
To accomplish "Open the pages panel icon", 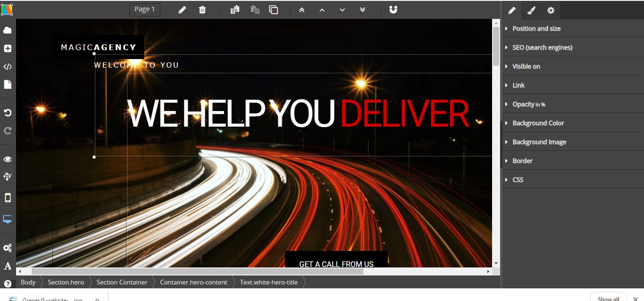I will pyautogui.click(x=8, y=85).
